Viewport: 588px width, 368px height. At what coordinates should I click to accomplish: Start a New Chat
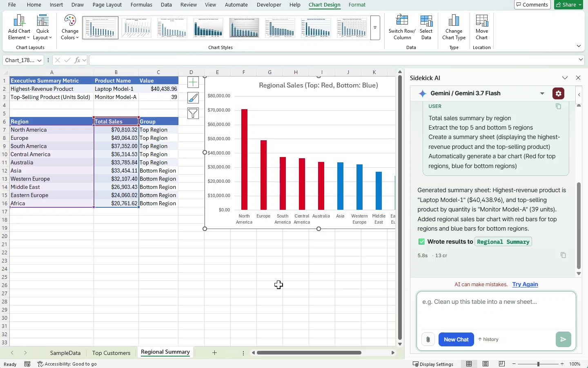456,339
